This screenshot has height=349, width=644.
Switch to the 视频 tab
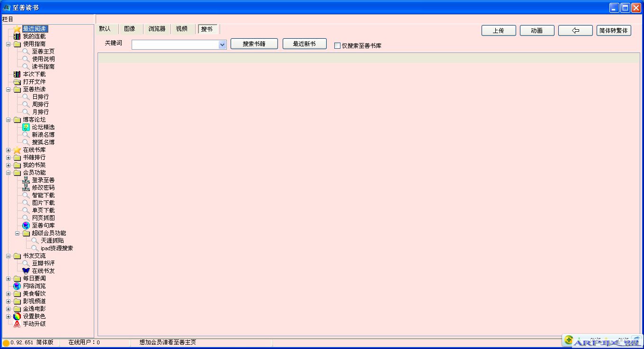[182, 29]
